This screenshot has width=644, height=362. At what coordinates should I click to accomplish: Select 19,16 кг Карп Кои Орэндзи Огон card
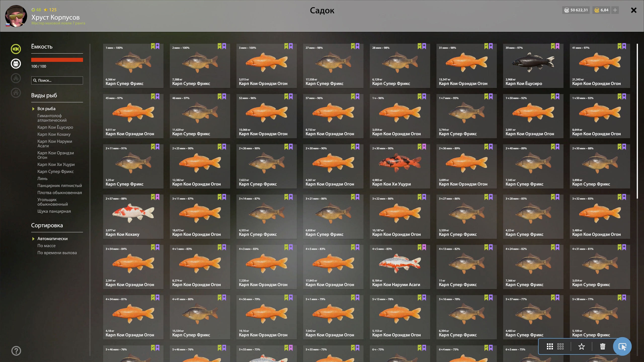267,317
